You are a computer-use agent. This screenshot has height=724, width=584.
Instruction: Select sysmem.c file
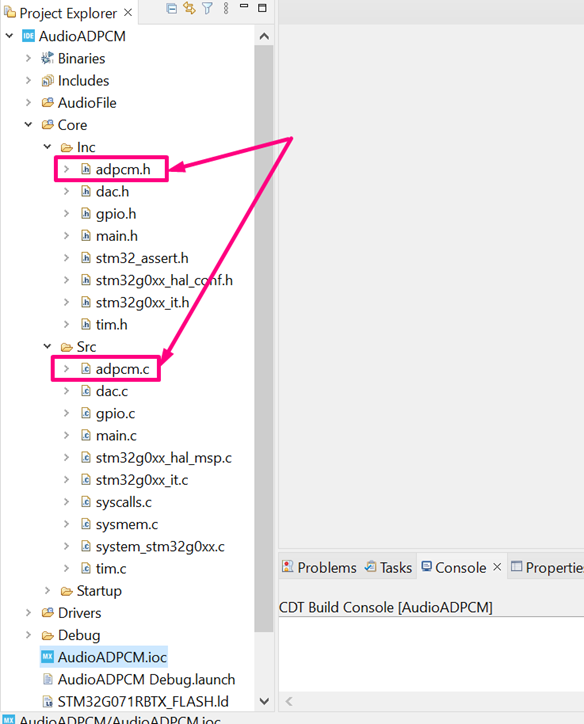[x=127, y=524]
